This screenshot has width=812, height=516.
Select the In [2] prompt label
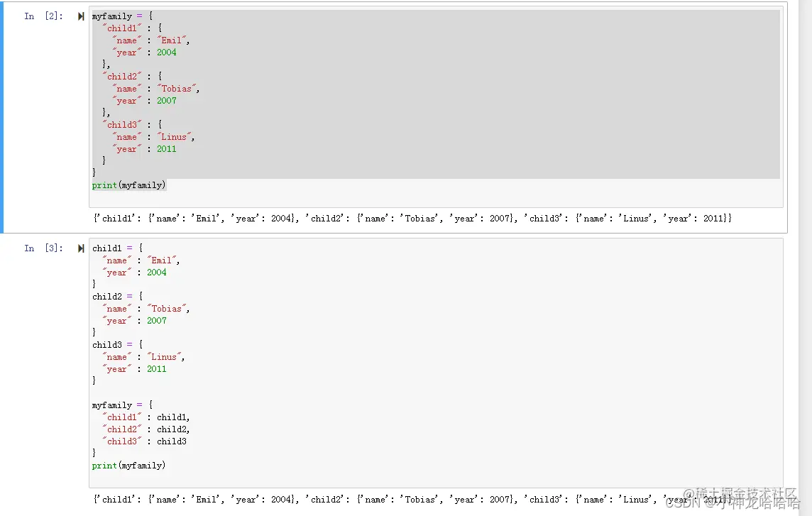(x=43, y=16)
